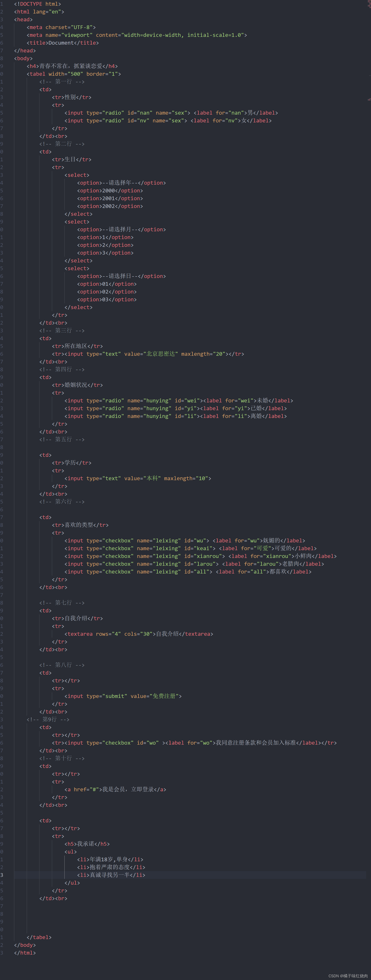
Task: Click the <tr>婚姻状况</tr> line
Action: tap(77, 385)
